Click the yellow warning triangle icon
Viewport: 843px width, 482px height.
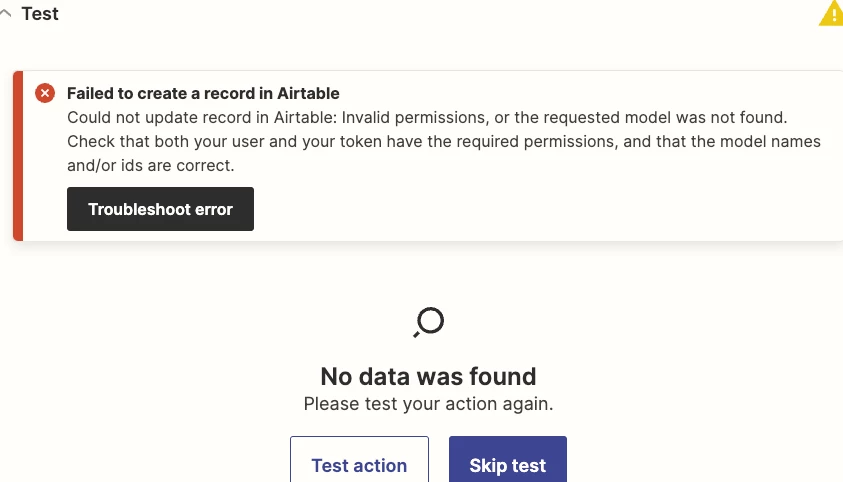(831, 14)
